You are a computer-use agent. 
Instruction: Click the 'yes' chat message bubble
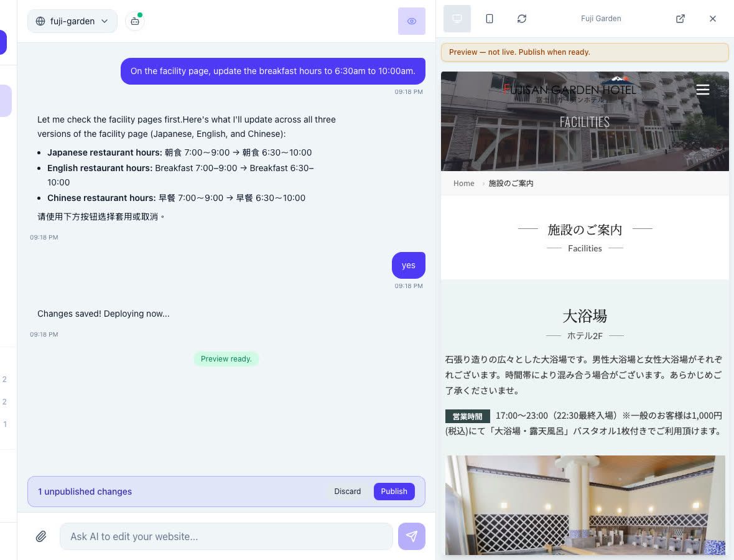pyautogui.click(x=408, y=265)
